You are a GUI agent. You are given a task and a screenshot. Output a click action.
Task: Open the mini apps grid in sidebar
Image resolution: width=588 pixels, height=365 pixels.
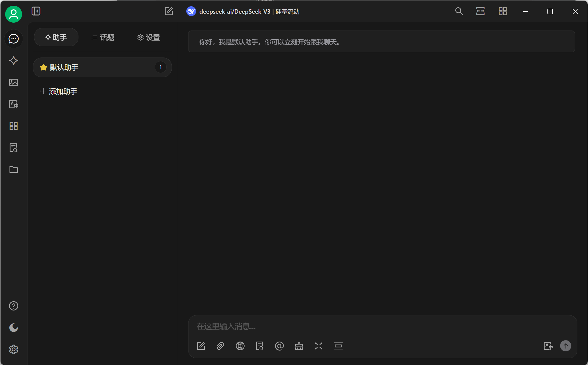14,126
